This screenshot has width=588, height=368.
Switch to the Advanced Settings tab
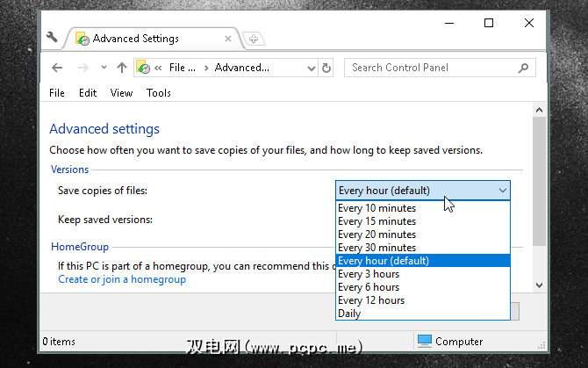point(135,39)
